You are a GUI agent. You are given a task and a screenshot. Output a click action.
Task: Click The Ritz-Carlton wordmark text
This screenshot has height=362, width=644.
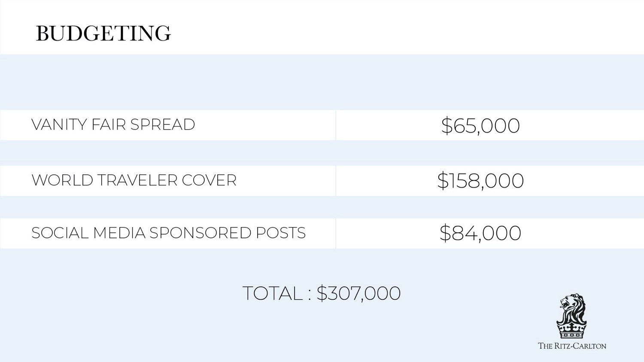pyautogui.click(x=572, y=346)
